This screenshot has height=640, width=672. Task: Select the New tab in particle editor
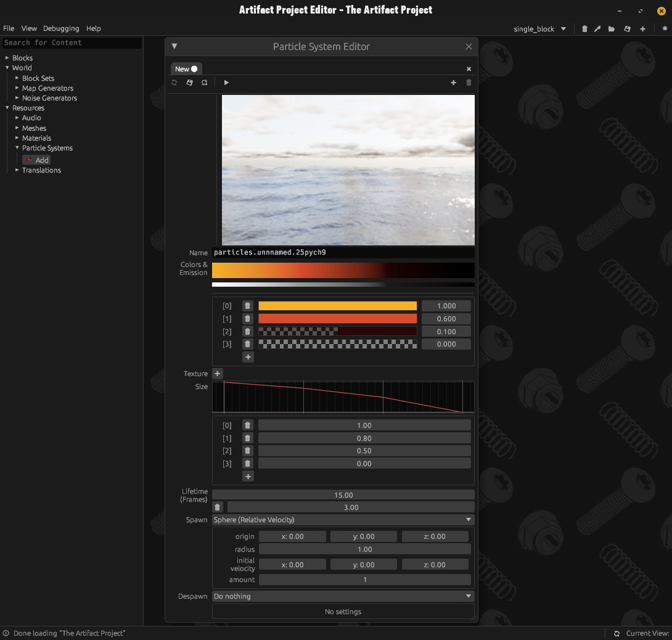(x=182, y=69)
